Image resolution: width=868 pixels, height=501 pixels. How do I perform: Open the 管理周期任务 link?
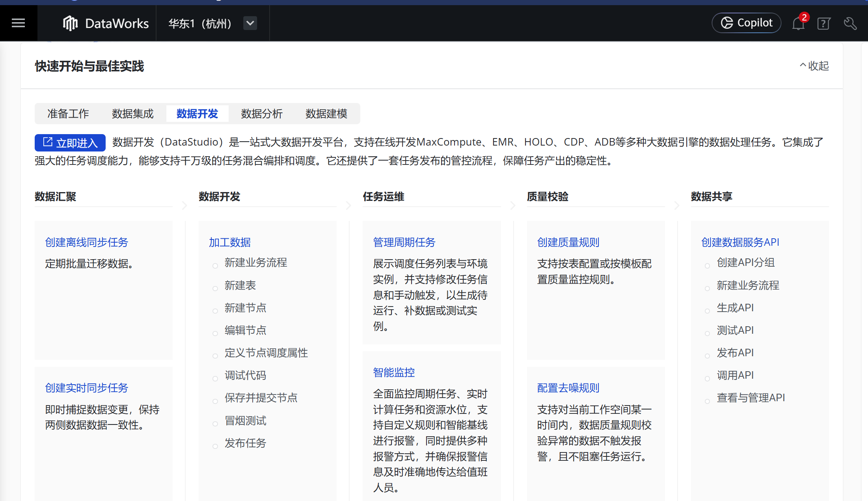404,242
